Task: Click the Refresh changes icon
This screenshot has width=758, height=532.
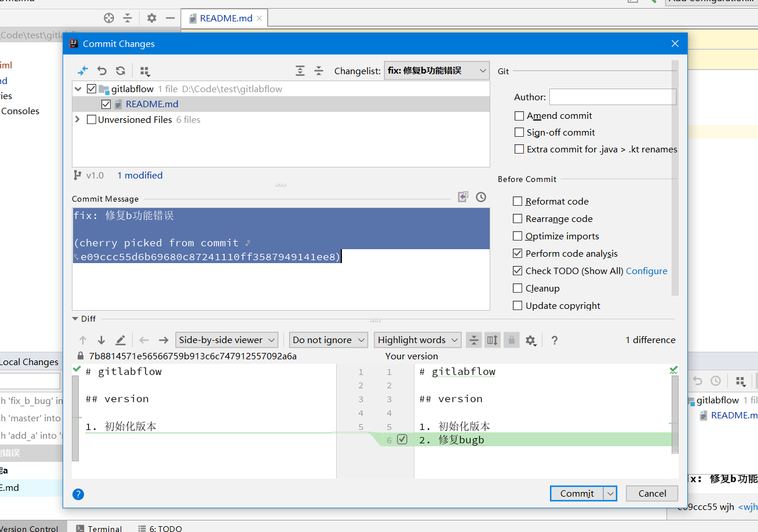Action: click(121, 71)
